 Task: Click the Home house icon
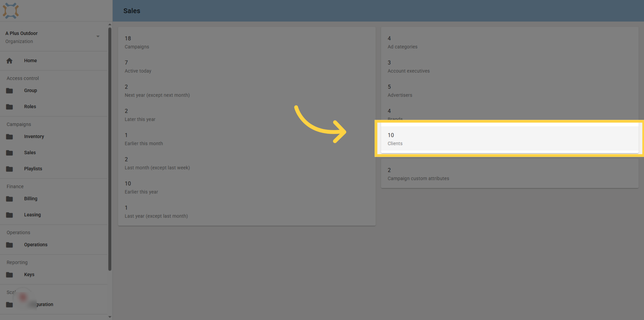tap(9, 61)
